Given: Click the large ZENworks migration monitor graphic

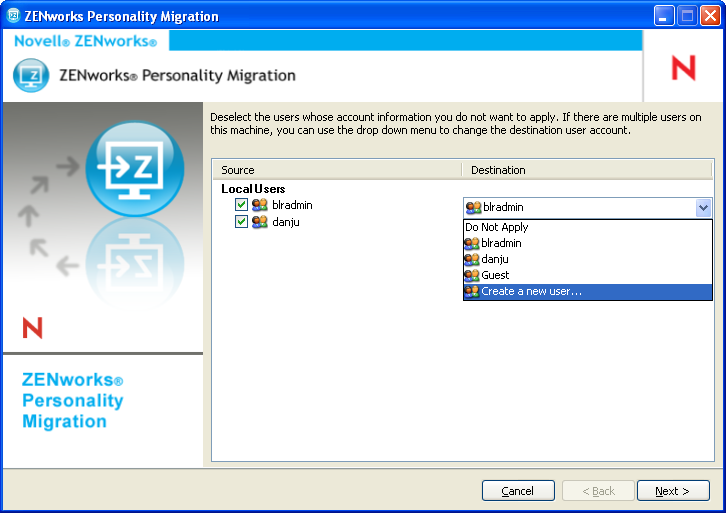Looking at the screenshot, I should tap(135, 169).
